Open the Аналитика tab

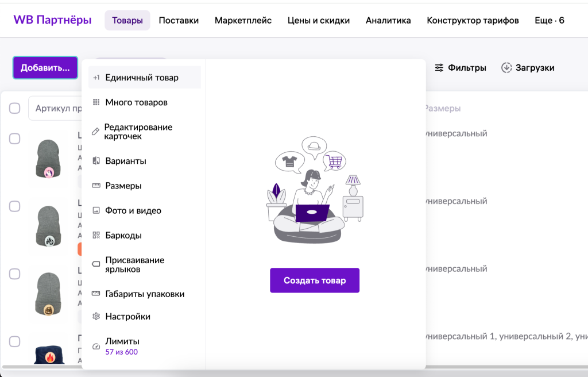click(388, 20)
